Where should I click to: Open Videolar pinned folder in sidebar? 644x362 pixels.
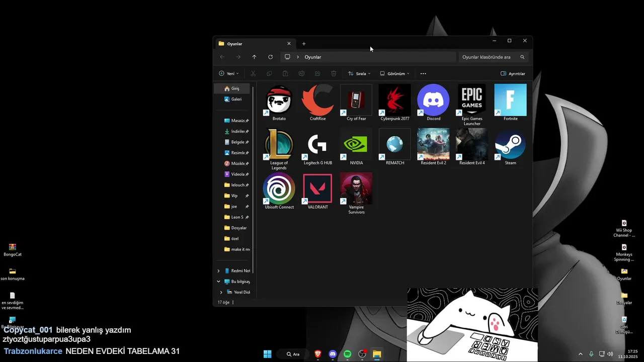pos(236,174)
